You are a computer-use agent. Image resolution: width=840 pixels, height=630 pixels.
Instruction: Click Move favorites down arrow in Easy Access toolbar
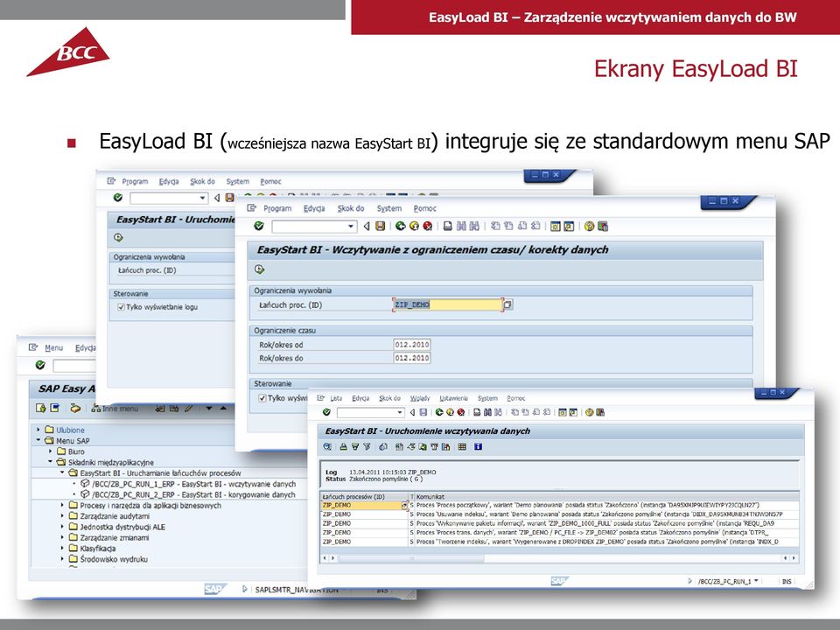click(x=209, y=409)
